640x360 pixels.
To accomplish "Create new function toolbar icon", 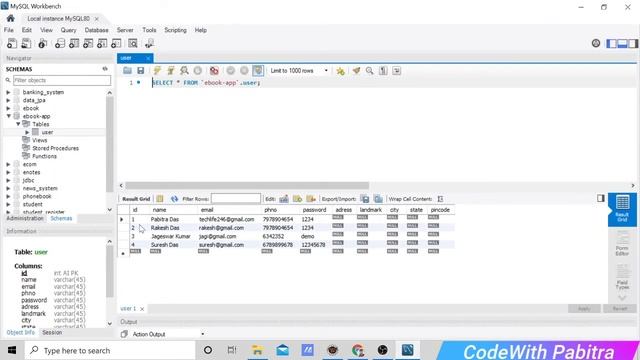I will [116, 43].
